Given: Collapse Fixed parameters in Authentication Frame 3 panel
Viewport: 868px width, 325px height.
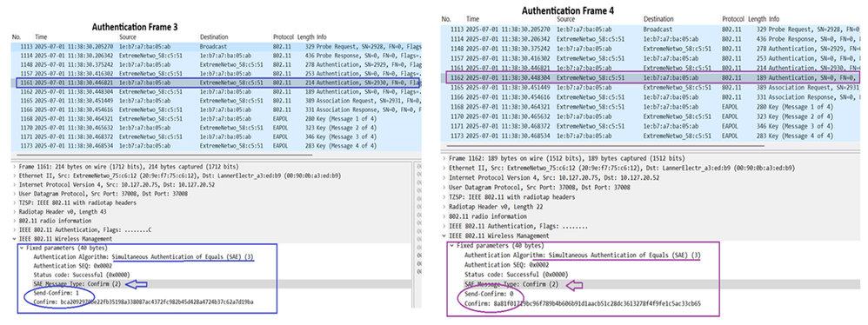Looking at the screenshot, I should [22, 249].
